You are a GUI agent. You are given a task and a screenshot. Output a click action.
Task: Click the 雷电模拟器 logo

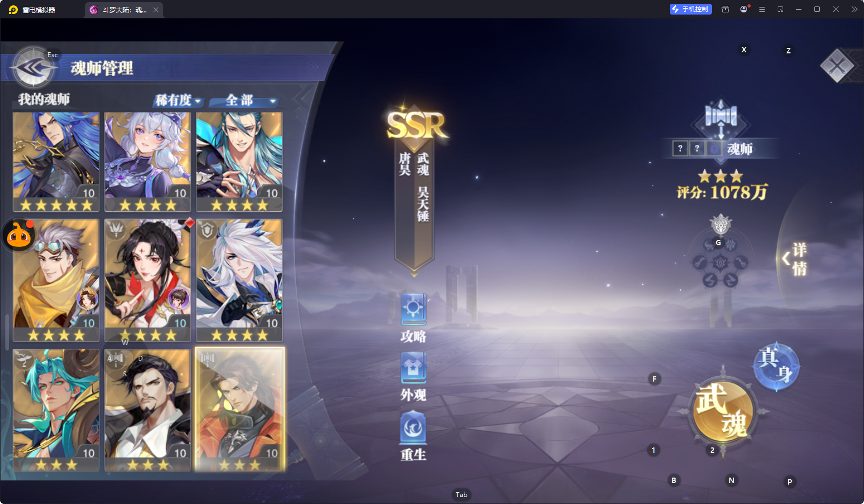pyautogui.click(x=13, y=10)
